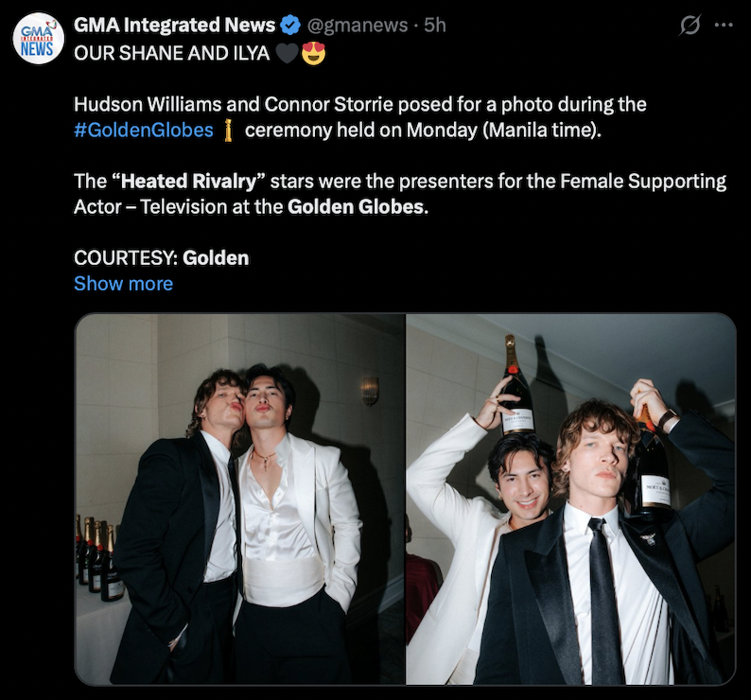Click the black heart emoji

[286, 53]
